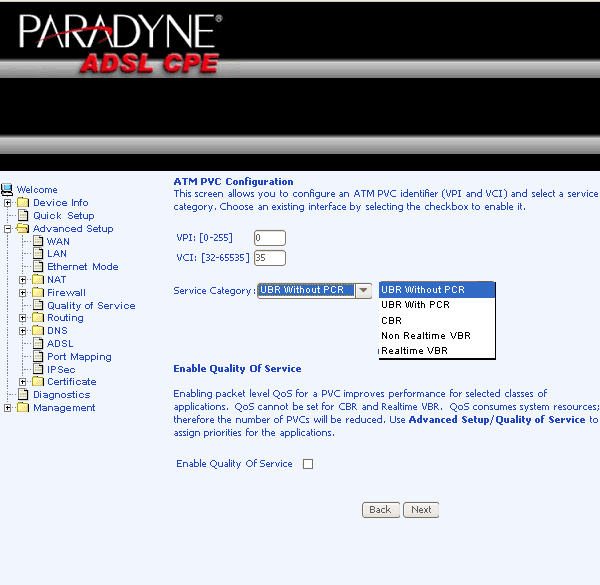Click the VCI input field

(x=270, y=258)
